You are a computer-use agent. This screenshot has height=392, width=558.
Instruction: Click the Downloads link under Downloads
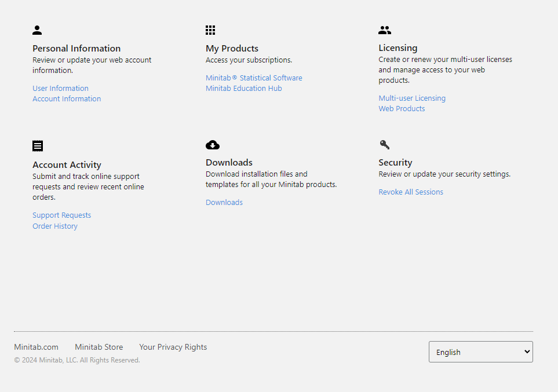tap(224, 203)
